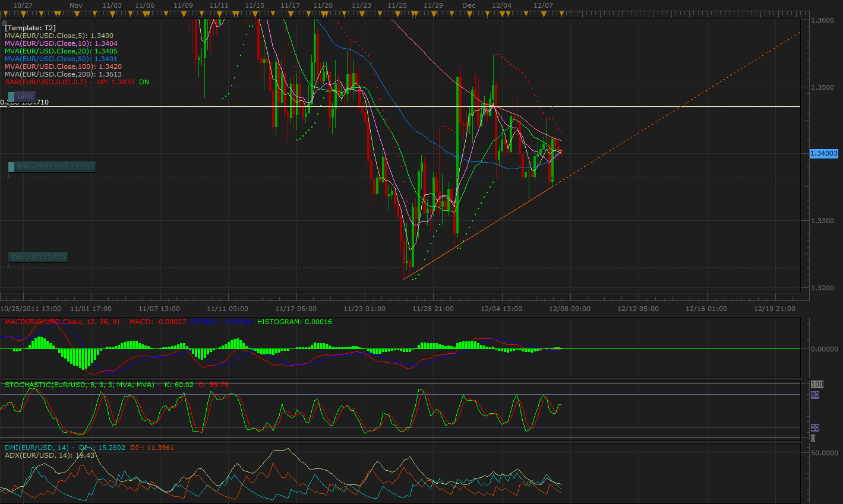Click the STOCHASTIC(EUR/USD, 5, 3, 3) label
843x504 pixels.
[x=77, y=385]
